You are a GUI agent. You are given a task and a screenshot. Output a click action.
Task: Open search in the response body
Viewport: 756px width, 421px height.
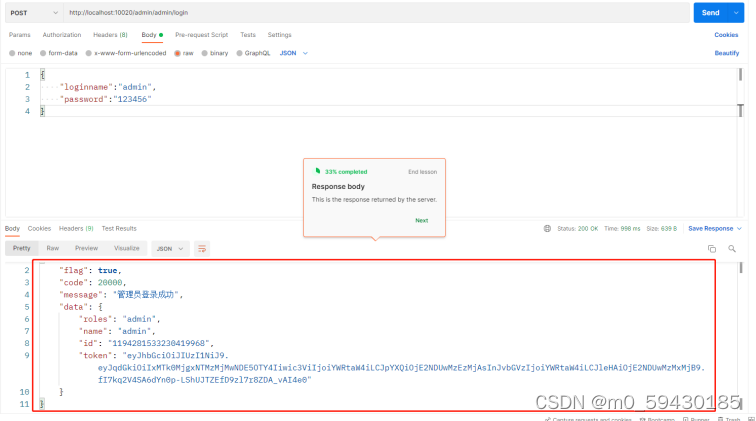[732, 249]
